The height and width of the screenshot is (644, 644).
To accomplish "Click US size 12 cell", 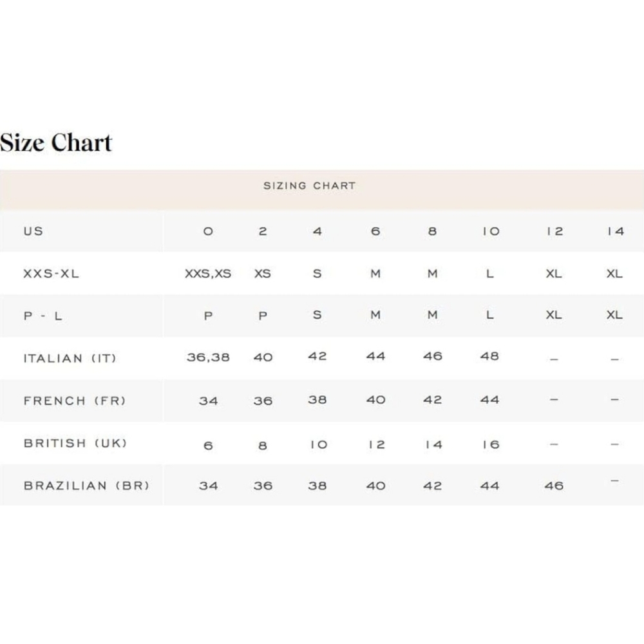I will 554,231.
